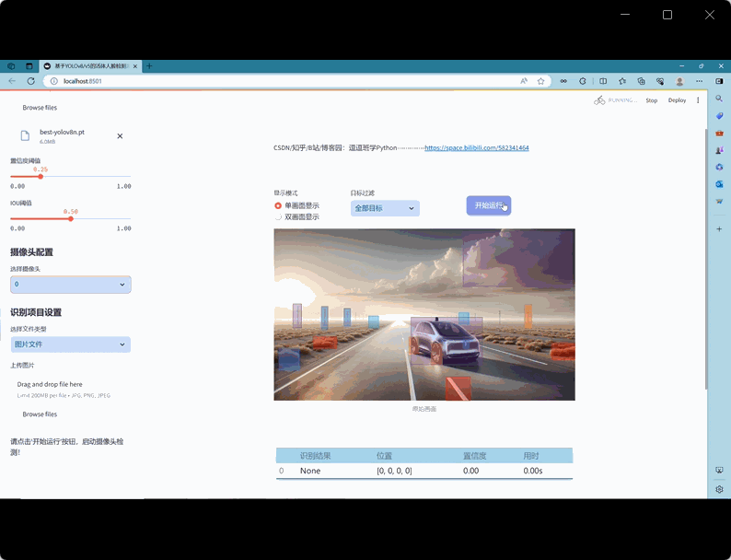Click the None result cell

point(310,471)
